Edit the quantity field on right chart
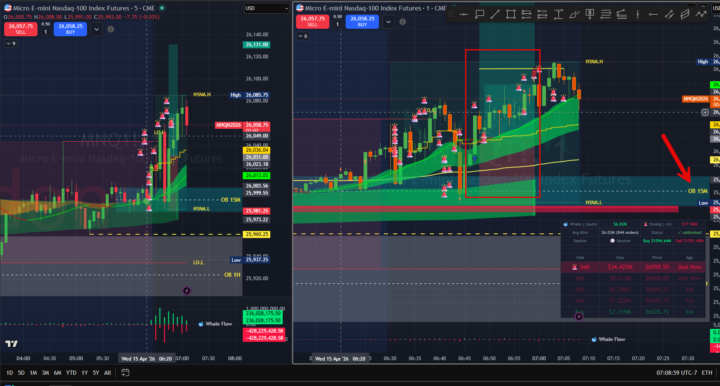 click(x=338, y=24)
